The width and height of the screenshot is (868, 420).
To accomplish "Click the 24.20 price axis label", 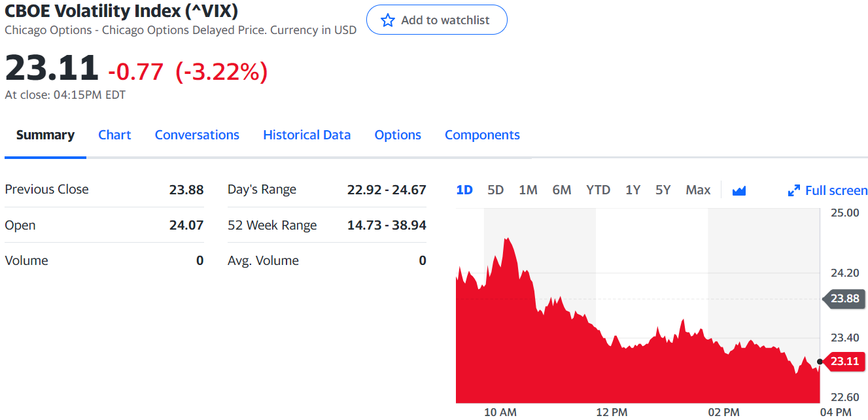I will pyautogui.click(x=846, y=273).
